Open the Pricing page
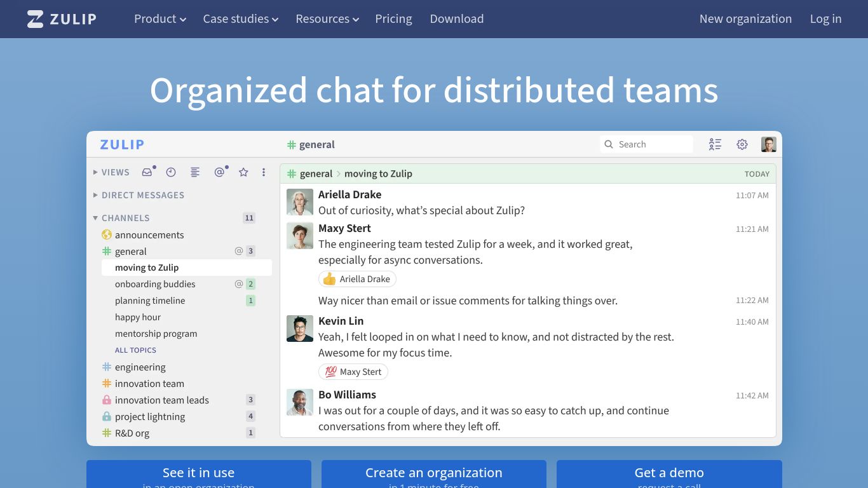 393,19
